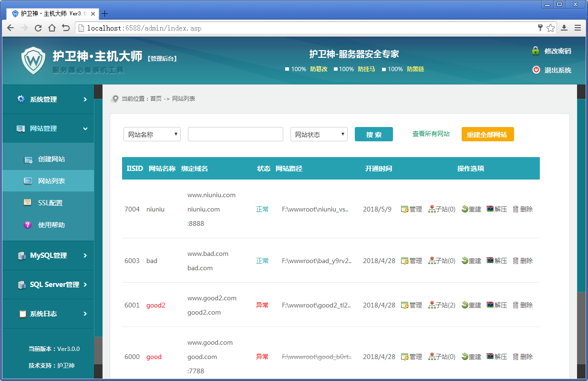Open the 网站名称 dropdown
The height and width of the screenshot is (381, 588).
click(152, 134)
